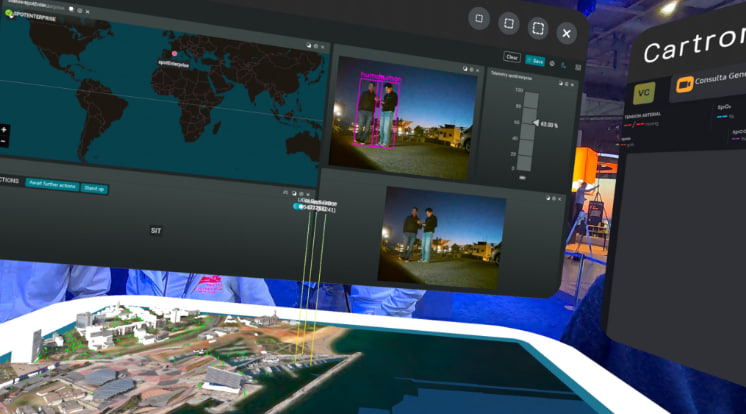Click the 63.00 % pointer on the telemetry gauge
The image size is (746, 414).
tap(545, 124)
